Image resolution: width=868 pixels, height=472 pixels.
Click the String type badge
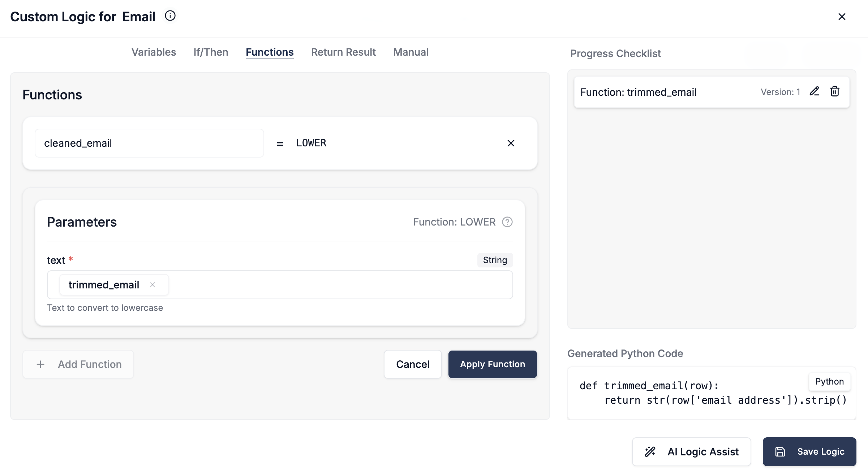point(495,260)
